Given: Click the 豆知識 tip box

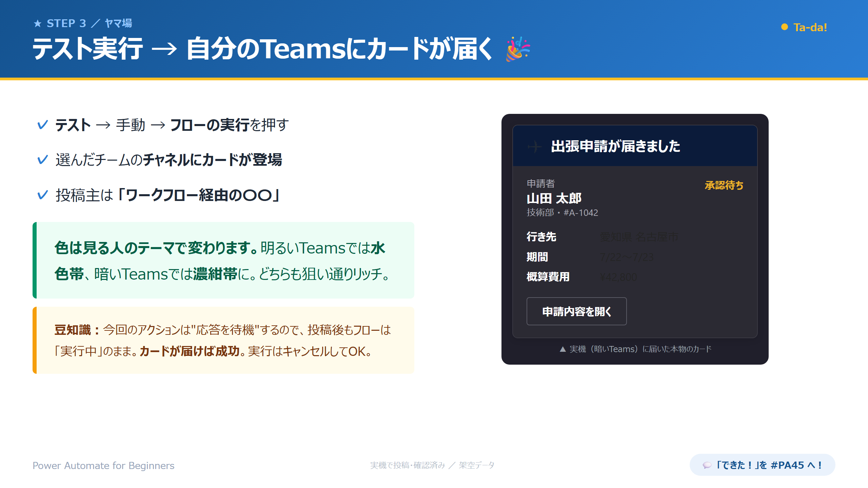Looking at the screenshot, I should 223,340.
